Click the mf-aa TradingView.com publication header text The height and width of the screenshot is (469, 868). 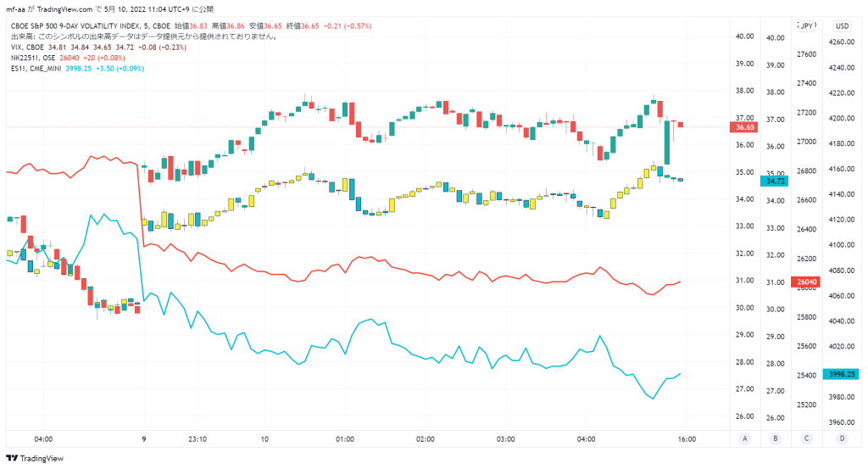[109, 9]
